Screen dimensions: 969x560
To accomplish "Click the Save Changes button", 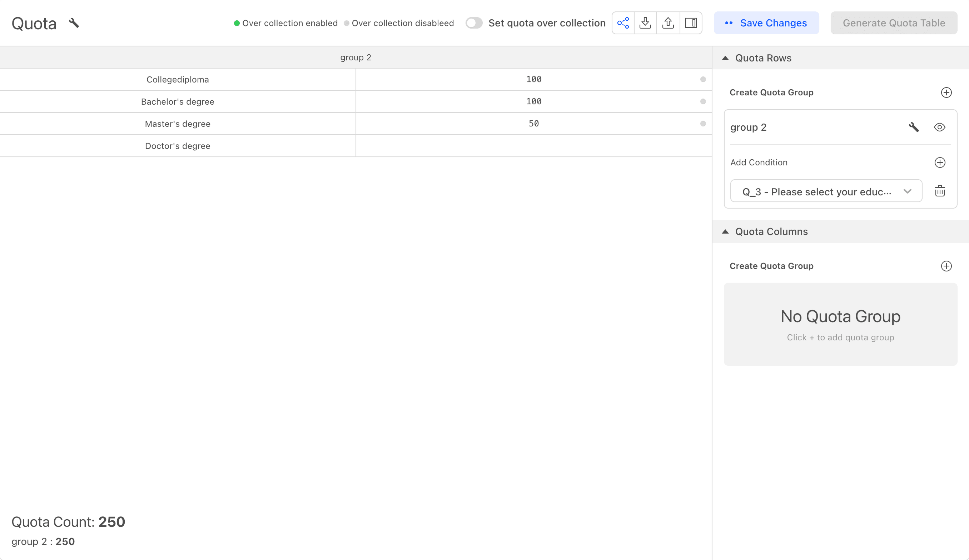I will click(766, 23).
